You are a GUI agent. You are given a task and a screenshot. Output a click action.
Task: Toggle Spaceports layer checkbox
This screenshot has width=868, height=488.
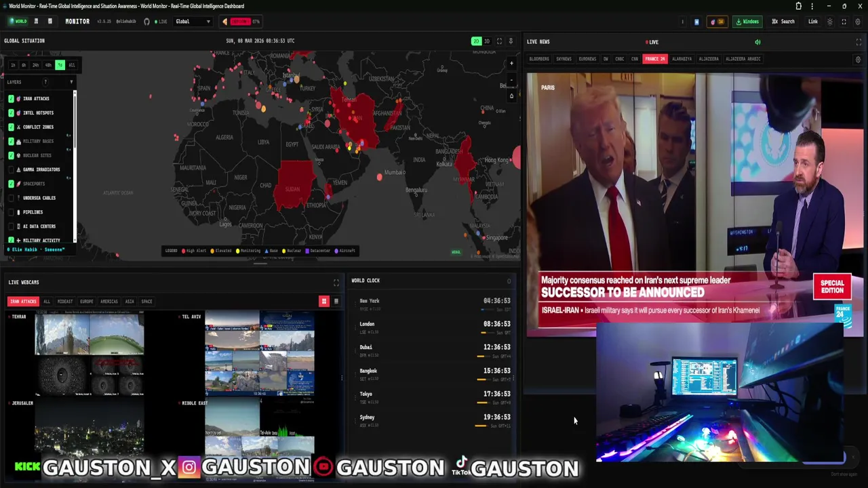11,184
